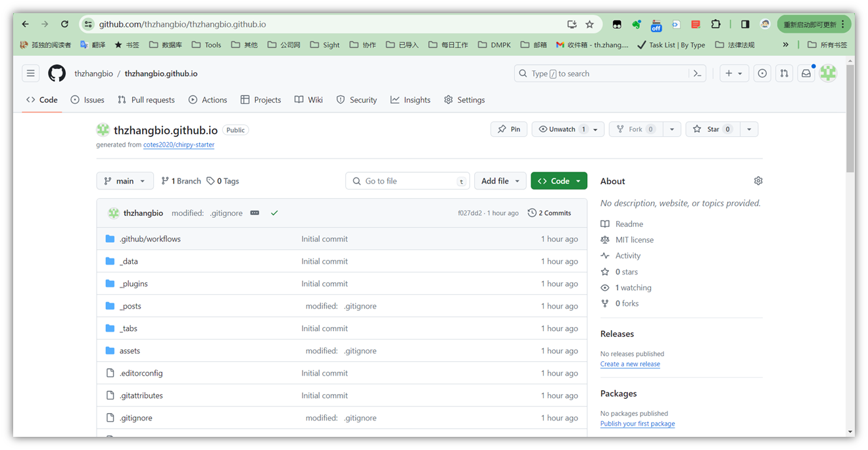View the green checkmark build status
Image resolution: width=868 pixels, height=450 pixels.
[274, 213]
